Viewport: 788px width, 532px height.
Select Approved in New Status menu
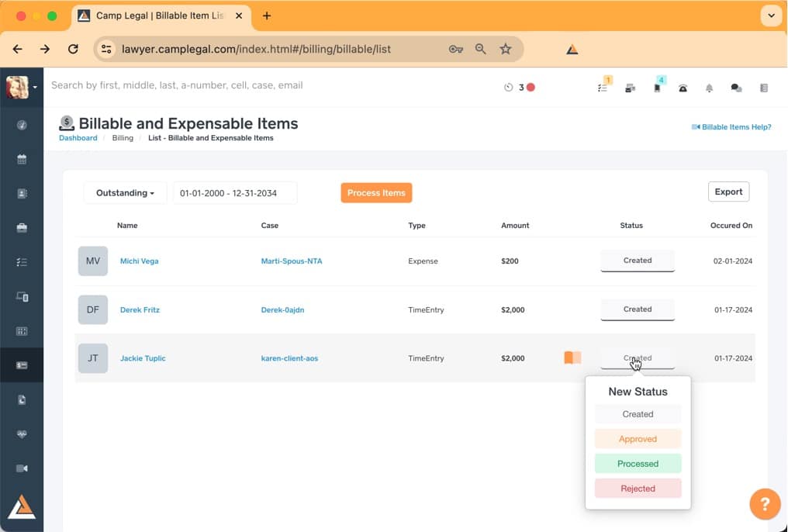click(x=638, y=439)
